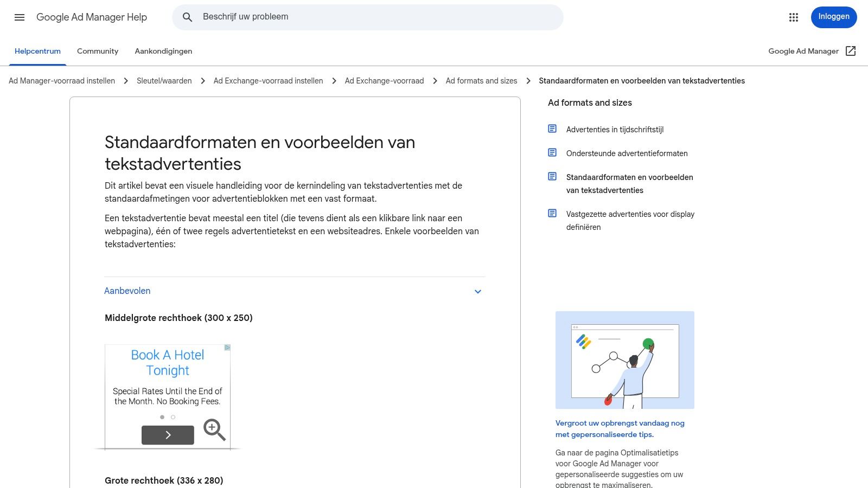Viewport: 868px width, 488px height.
Task: Go to Ad formats and sizes breadcrumb
Action: point(481,81)
